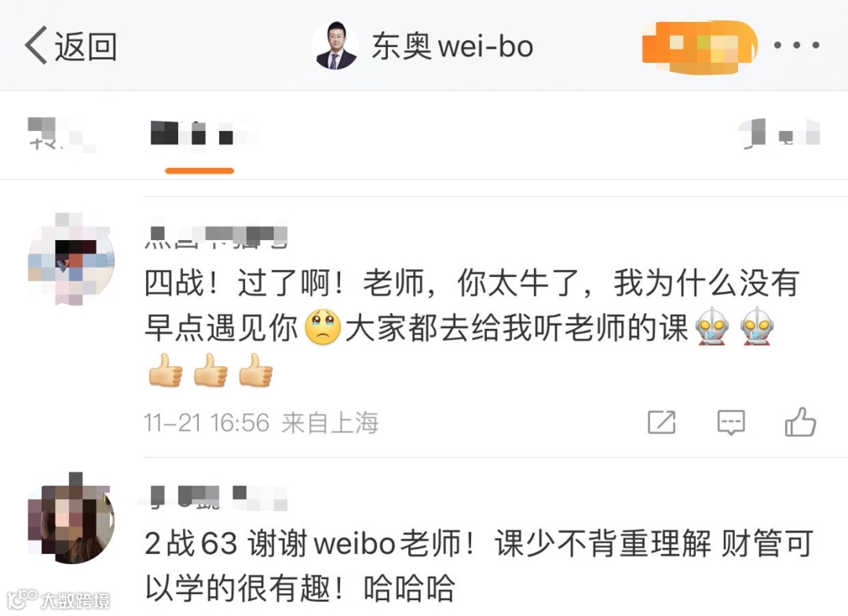Tap the 东奥 wei-bo profile avatar

334,46
